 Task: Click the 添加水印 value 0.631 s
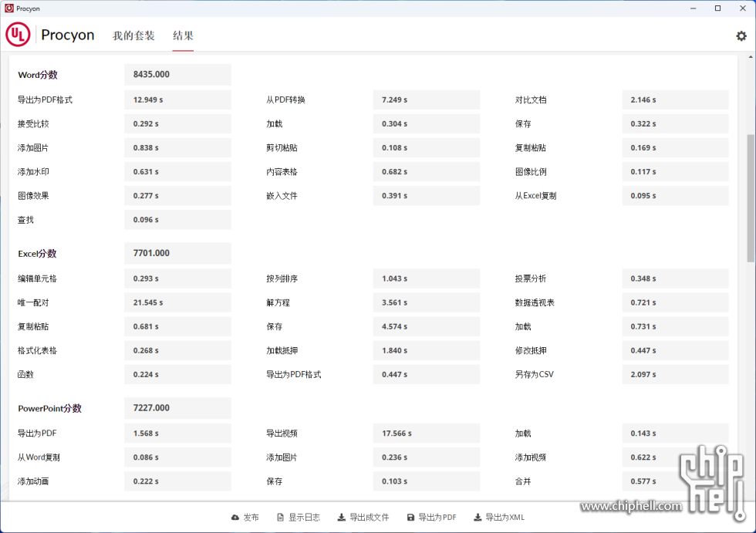177,171
